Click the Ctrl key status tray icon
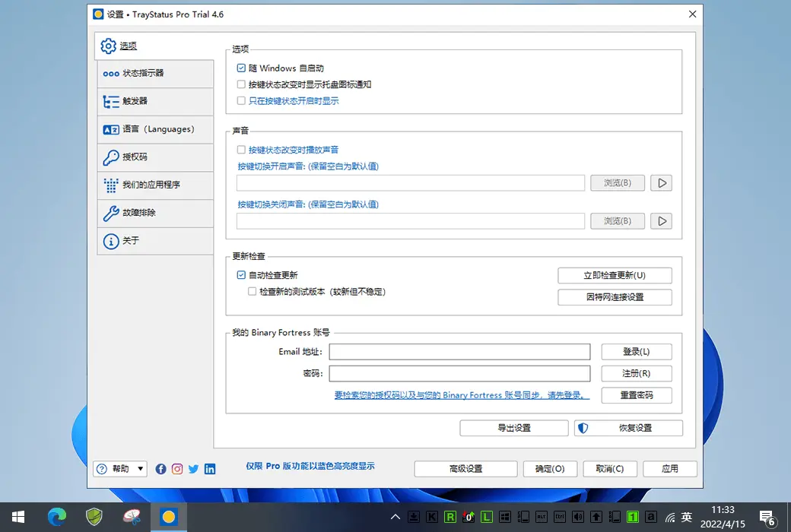Image resolution: width=791 pixels, height=532 pixels. [560, 517]
